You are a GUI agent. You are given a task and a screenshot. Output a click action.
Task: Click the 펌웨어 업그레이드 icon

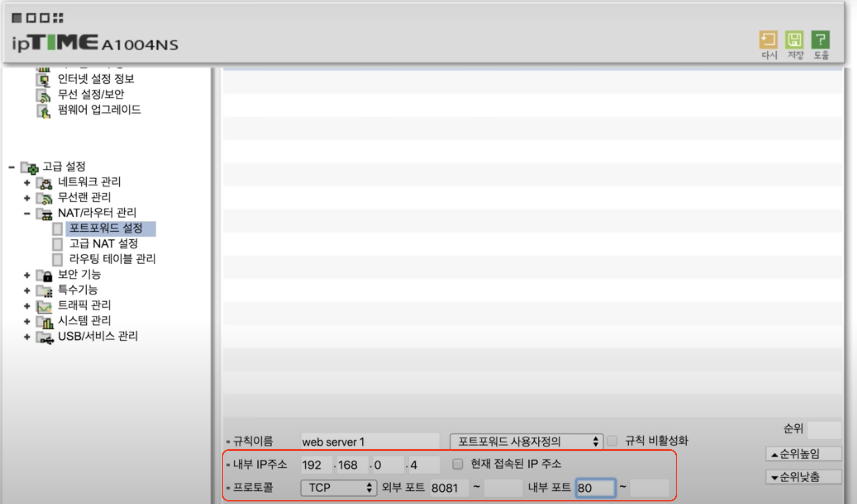[x=43, y=111]
